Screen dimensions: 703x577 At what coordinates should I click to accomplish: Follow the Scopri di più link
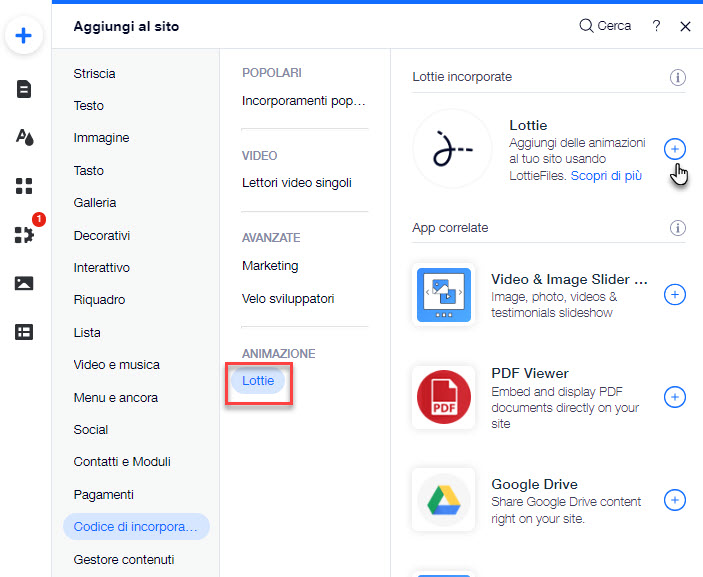click(606, 176)
